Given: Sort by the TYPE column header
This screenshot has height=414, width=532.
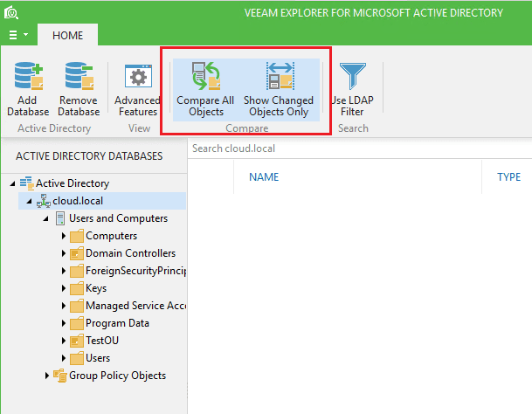Looking at the screenshot, I should tap(508, 177).
